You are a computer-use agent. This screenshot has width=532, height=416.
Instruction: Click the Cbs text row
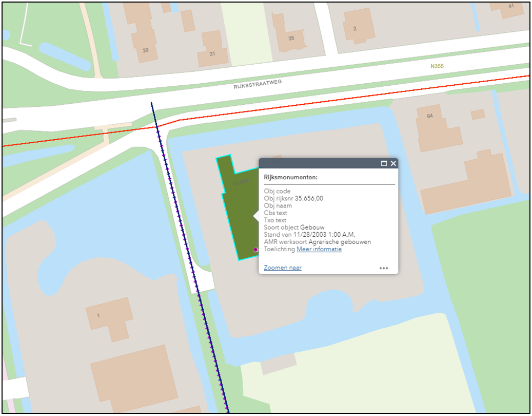click(275, 213)
